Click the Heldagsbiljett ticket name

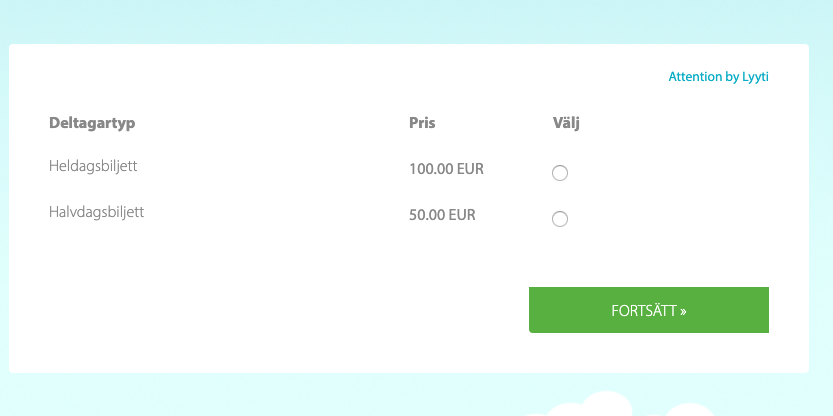[x=93, y=166]
